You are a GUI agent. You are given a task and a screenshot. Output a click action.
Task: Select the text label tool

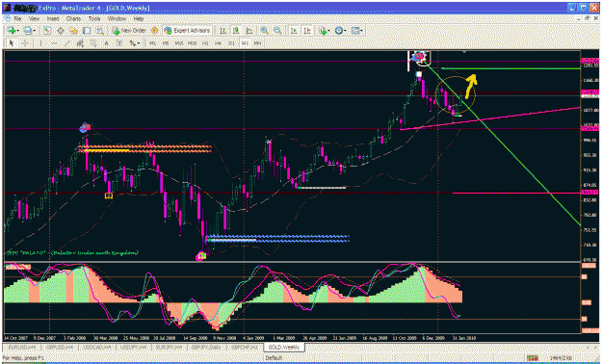click(119, 43)
